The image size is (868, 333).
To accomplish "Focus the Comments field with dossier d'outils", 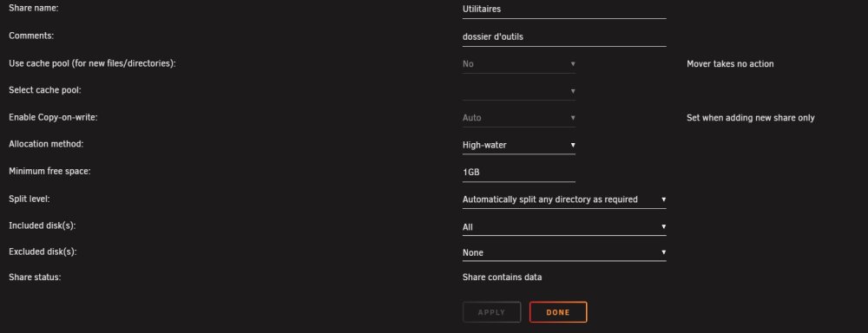I will click(x=564, y=37).
